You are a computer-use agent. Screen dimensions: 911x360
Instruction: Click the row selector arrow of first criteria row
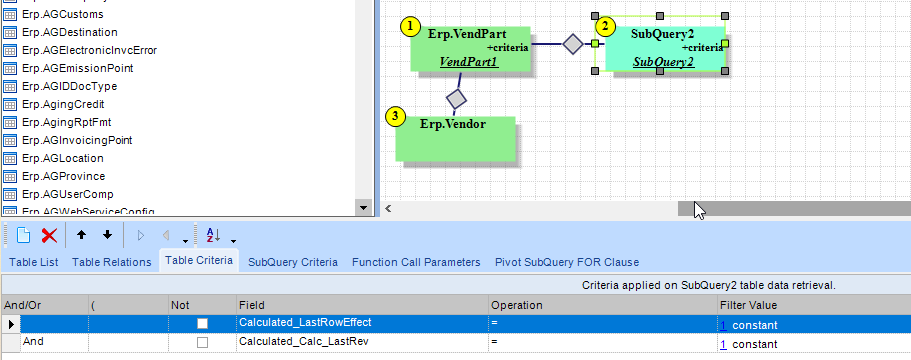[10, 324]
